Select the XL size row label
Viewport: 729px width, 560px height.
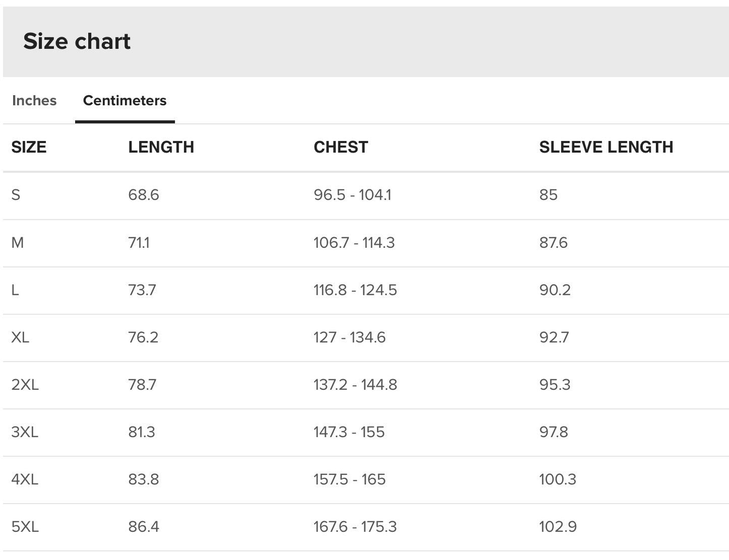point(20,337)
